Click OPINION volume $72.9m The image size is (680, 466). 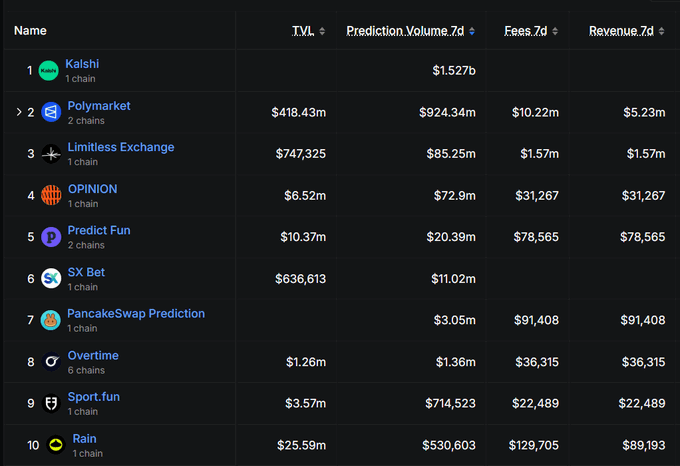point(454,196)
